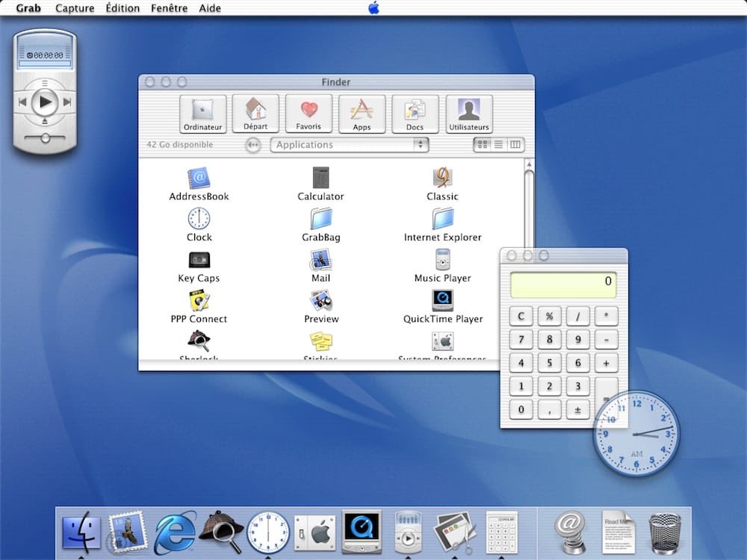The width and height of the screenshot is (747, 560).
Task: Click the Grab app icon in Dock
Action: pyautogui.click(x=453, y=532)
